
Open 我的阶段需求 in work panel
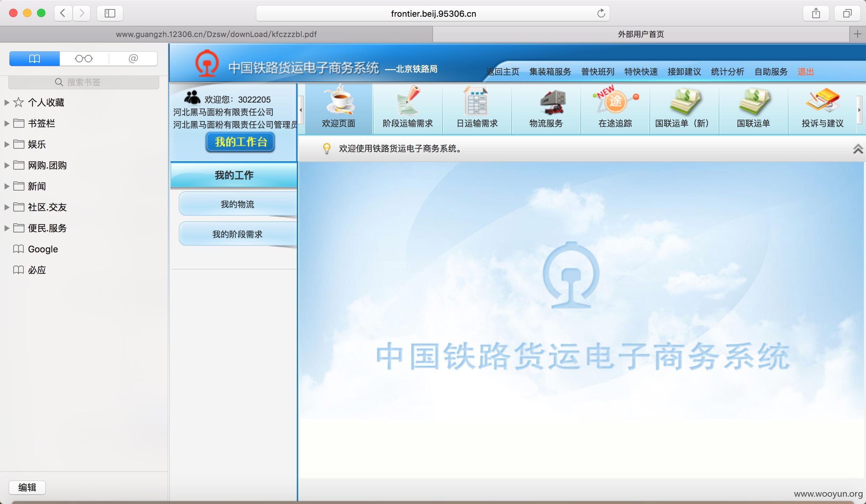[x=237, y=234]
